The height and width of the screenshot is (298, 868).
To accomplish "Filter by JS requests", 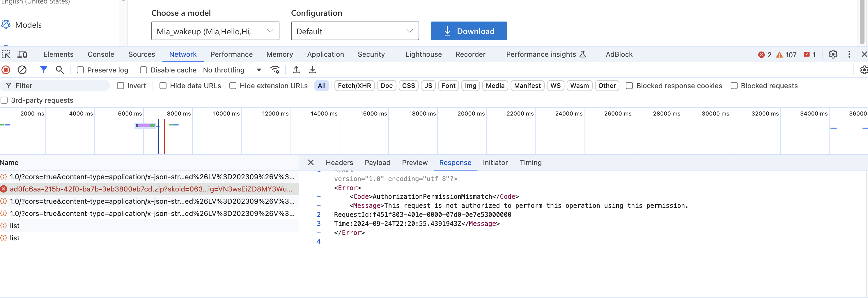I will 428,86.
